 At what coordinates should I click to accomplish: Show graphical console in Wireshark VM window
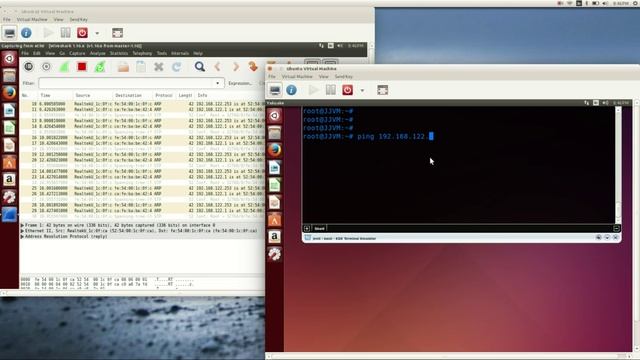tap(10, 33)
